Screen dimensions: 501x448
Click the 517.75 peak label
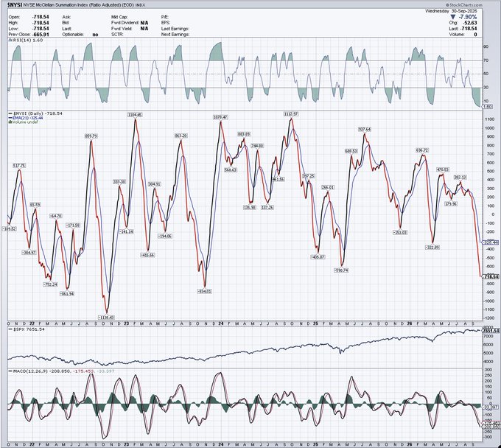pos(19,166)
